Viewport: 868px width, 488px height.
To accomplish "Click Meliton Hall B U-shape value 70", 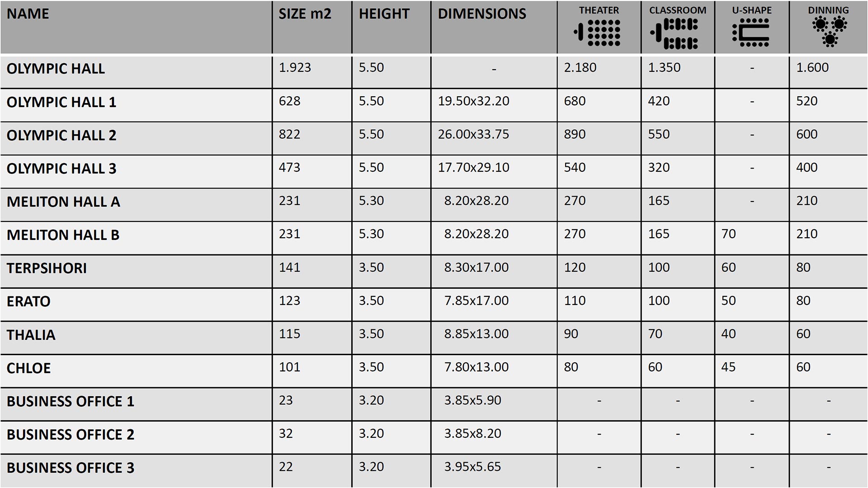I will pos(728,234).
